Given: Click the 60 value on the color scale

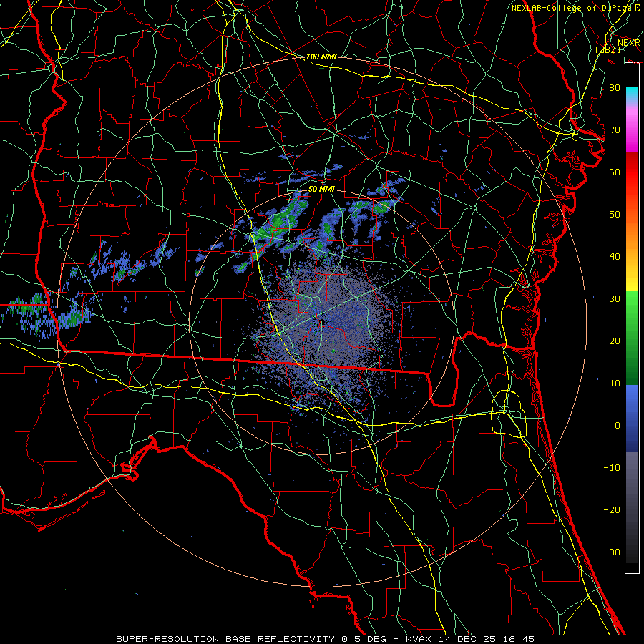Looking at the screenshot, I should tap(615, 172).
